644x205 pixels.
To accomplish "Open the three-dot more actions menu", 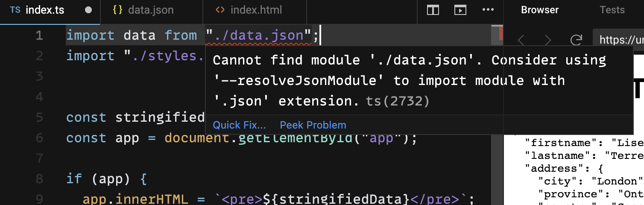I will (488, 10).
